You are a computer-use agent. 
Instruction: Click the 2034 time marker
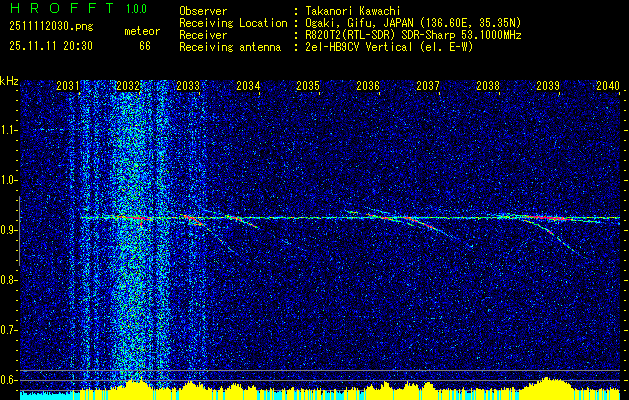248,86
